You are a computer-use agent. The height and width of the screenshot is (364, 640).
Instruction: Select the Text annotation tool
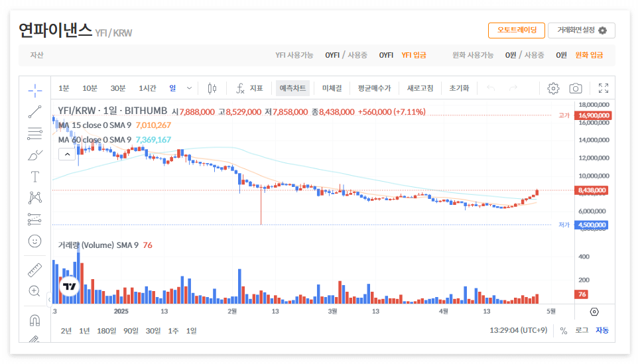[35, 176]
